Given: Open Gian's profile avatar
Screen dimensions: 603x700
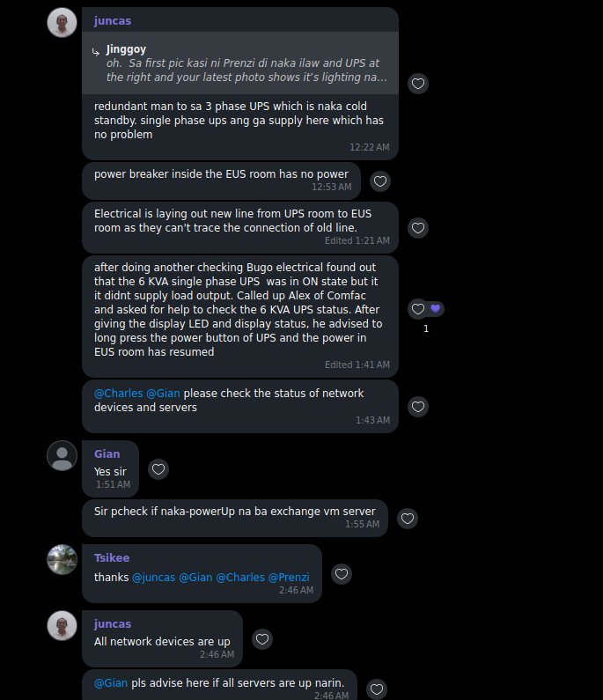Looking at the screenshot, I should 62,456.
